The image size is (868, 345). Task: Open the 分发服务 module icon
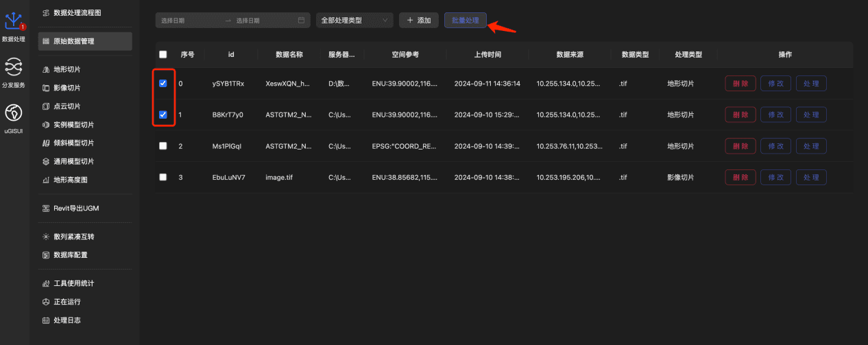13,67
